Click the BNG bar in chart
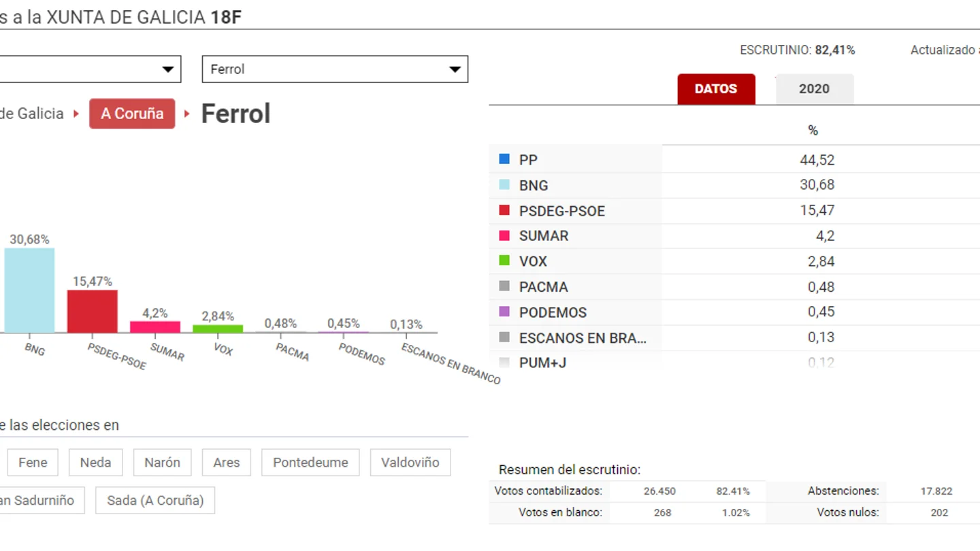Screen dimensions: 980x551 [x=29, y=290]
